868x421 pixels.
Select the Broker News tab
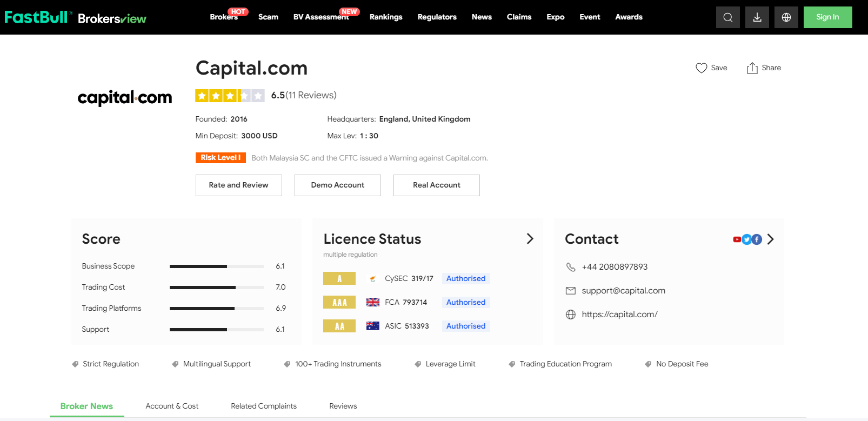point(86,406)
